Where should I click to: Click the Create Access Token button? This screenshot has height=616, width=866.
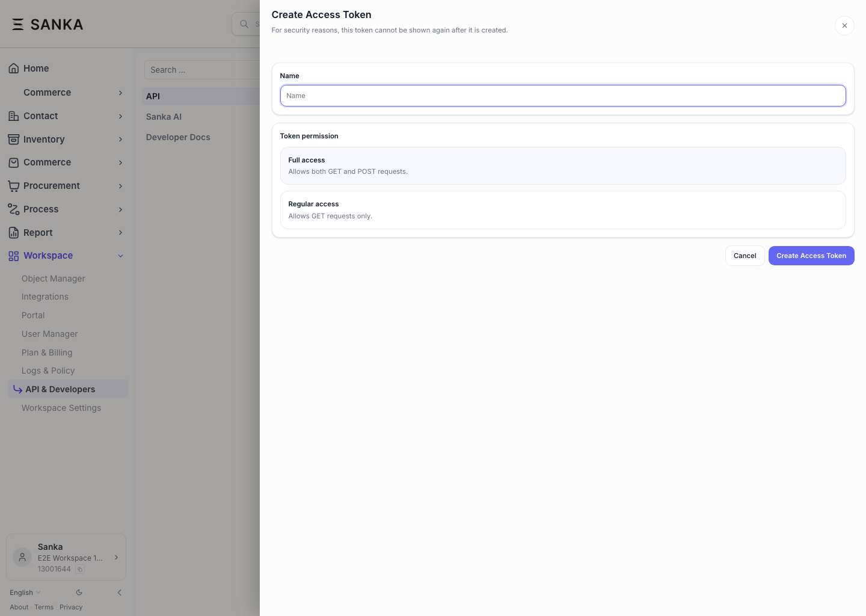pyautogui.click(x=811, y=255)
